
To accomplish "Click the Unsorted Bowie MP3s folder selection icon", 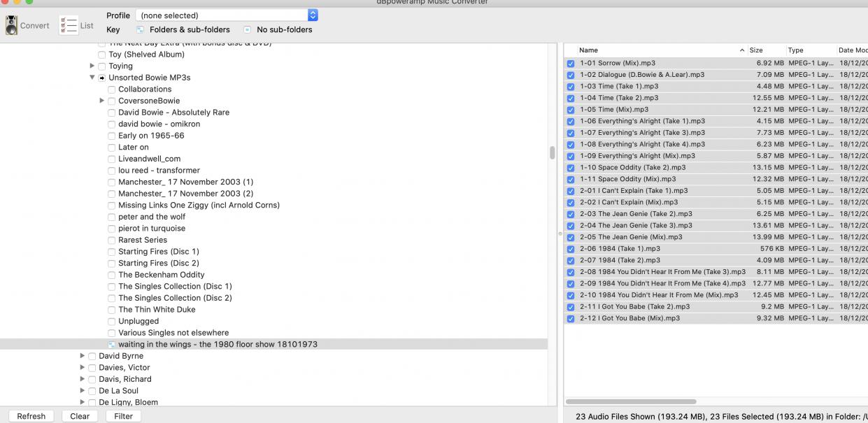I will pyautogui.click(x=102, y=78).
